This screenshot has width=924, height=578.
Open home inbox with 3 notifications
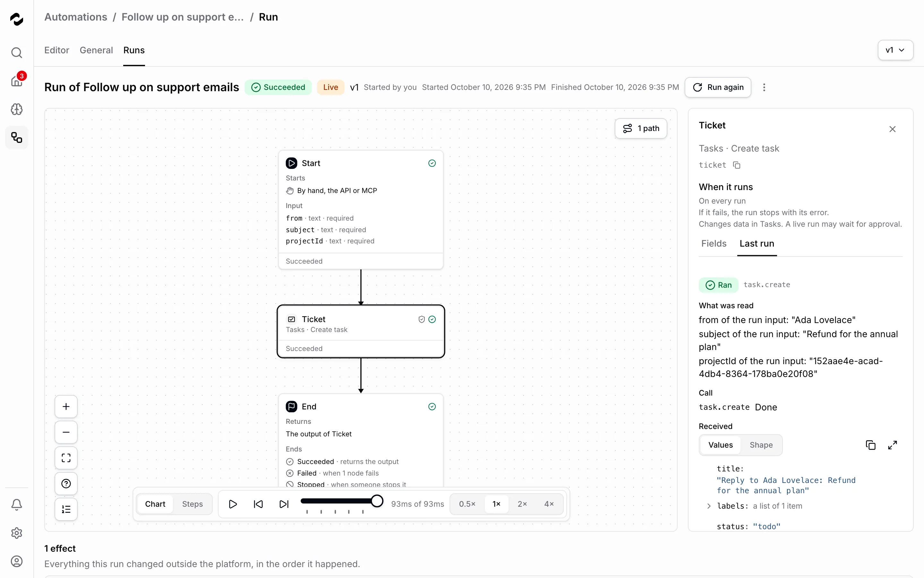16,81
